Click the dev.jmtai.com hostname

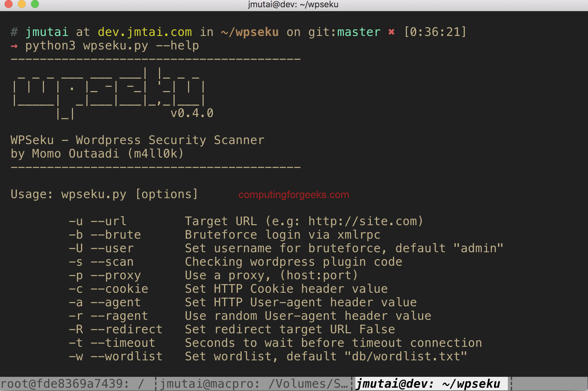145,32
